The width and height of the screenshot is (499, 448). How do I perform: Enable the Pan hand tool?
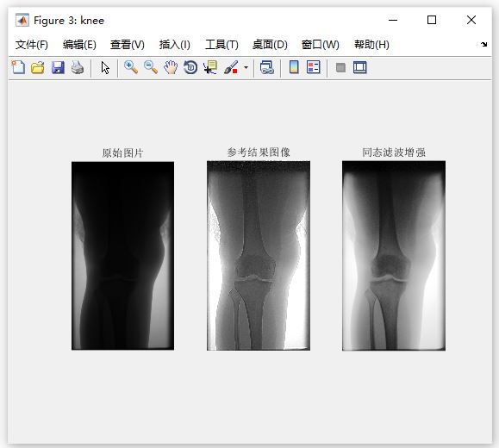coord(171,67)
